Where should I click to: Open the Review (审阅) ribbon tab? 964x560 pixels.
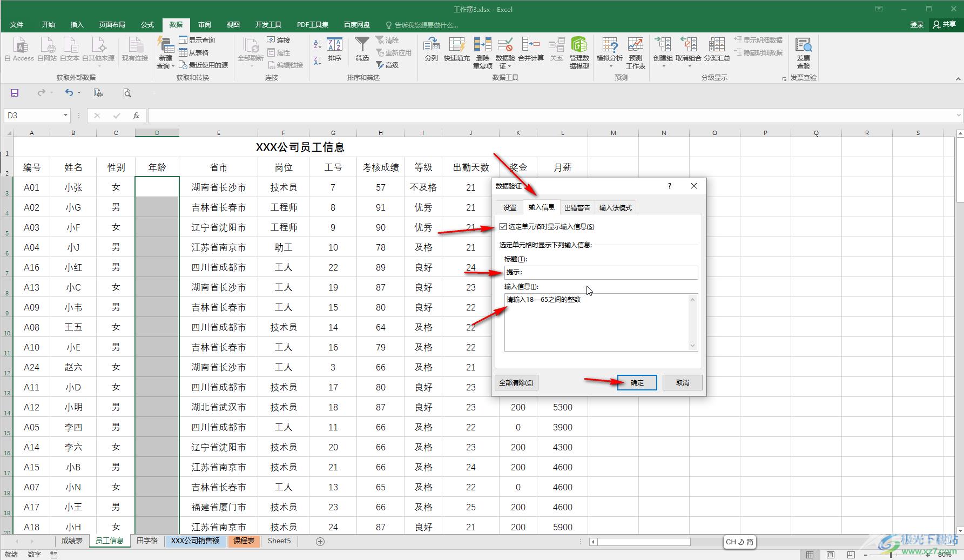click(204, 24)
